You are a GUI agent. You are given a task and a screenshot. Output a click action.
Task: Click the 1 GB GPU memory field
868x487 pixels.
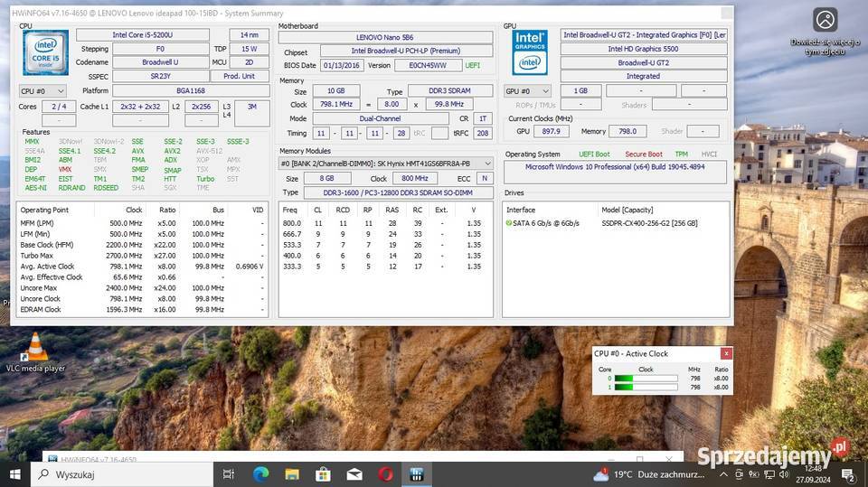(580, 90)
